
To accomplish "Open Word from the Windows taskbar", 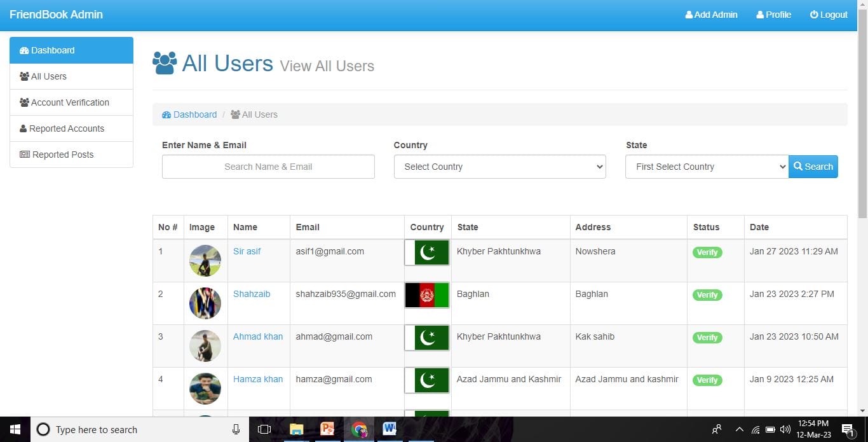I will [x=390, y=429].
